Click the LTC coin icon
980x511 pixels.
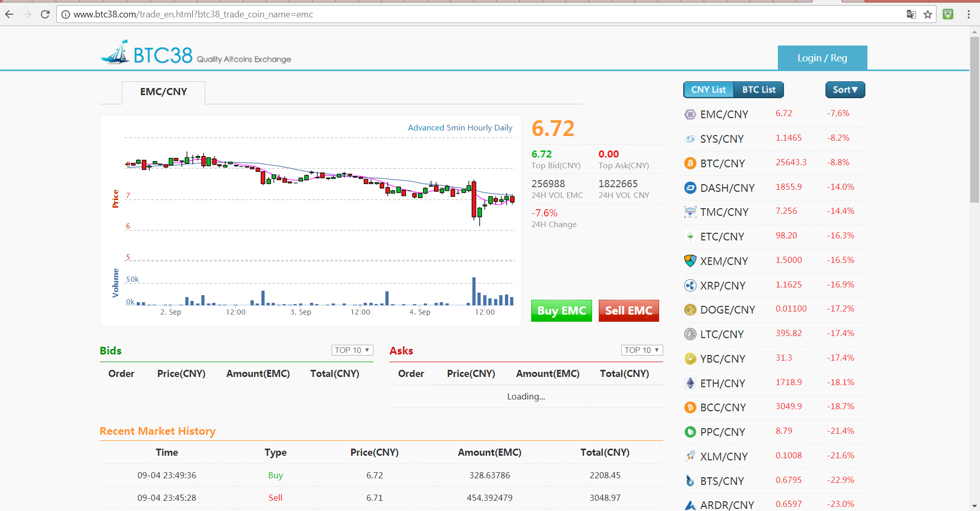pyautogui.click(x=690, y=334)
